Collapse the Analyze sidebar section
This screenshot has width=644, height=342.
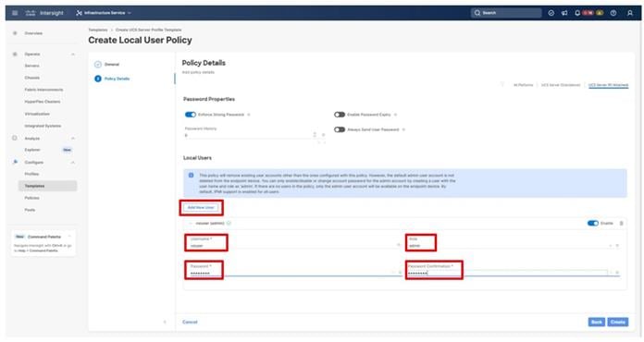73,139
